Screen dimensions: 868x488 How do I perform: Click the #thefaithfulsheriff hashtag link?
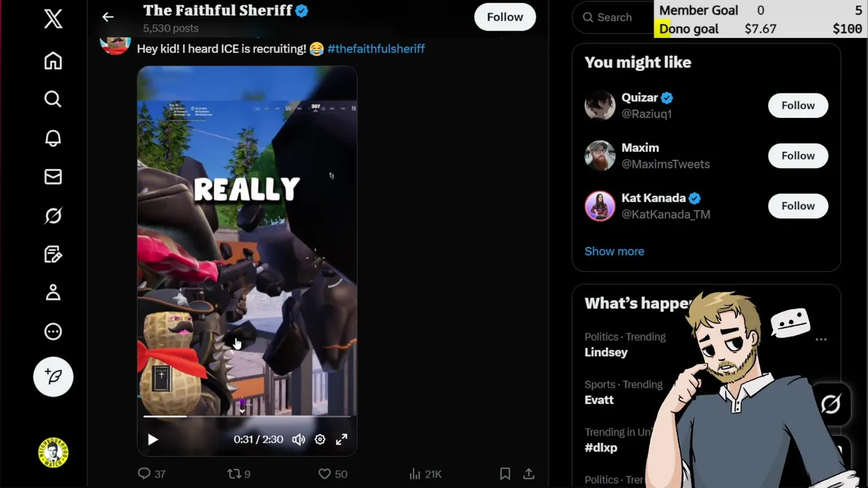pyautogui.click(x=376, y=49)
